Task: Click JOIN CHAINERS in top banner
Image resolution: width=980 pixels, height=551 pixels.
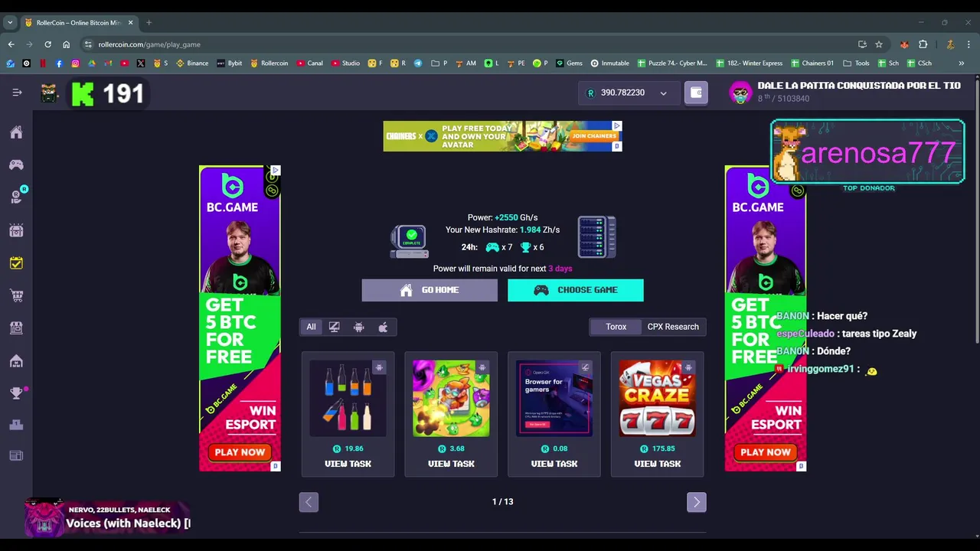Action: click(x=594, y=136)
